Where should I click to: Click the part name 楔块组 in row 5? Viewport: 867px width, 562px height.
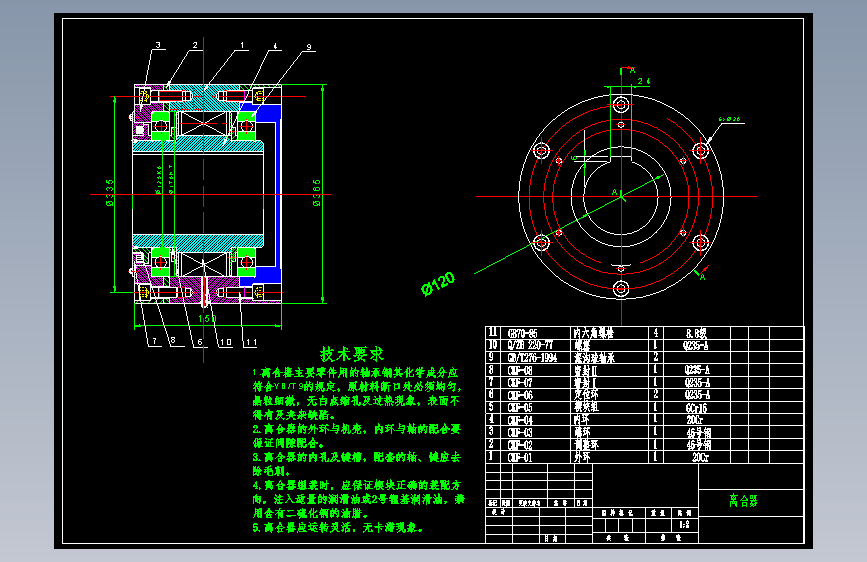586,407
